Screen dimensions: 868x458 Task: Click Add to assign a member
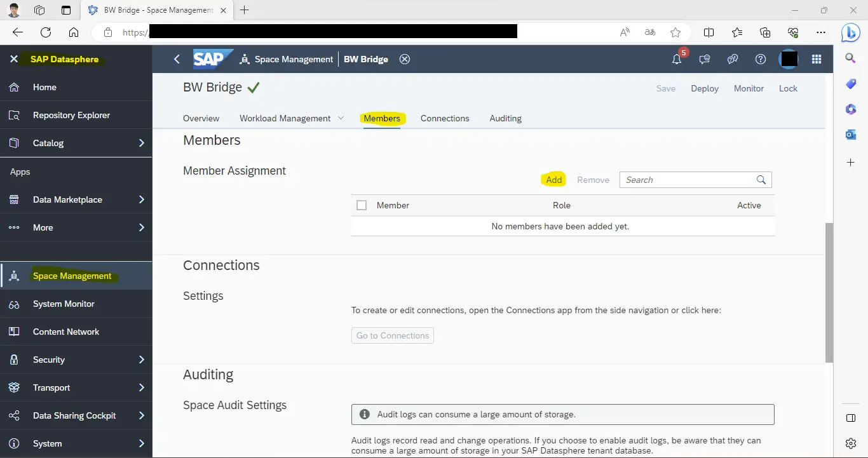554,180
